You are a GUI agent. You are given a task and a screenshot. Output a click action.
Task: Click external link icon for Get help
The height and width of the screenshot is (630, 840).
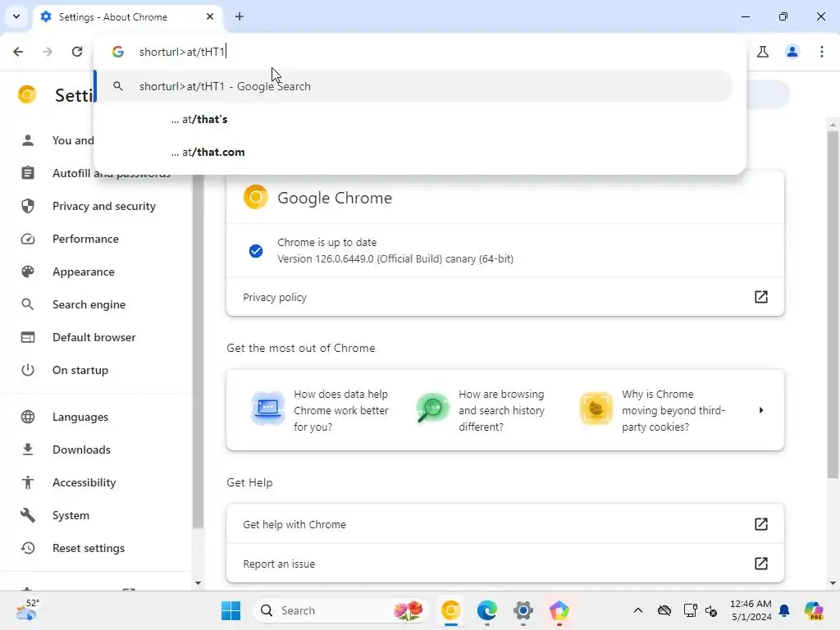(761, 524)
